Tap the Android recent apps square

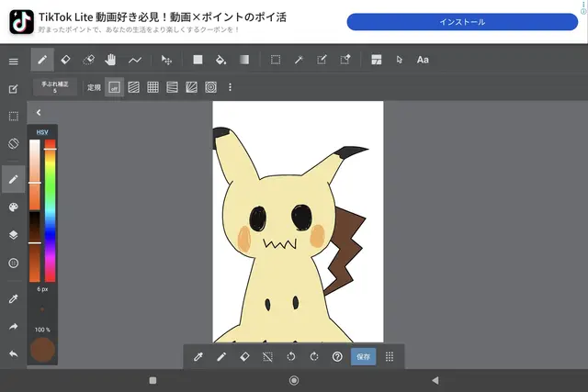pyautogui.click(x=153, y=380)
